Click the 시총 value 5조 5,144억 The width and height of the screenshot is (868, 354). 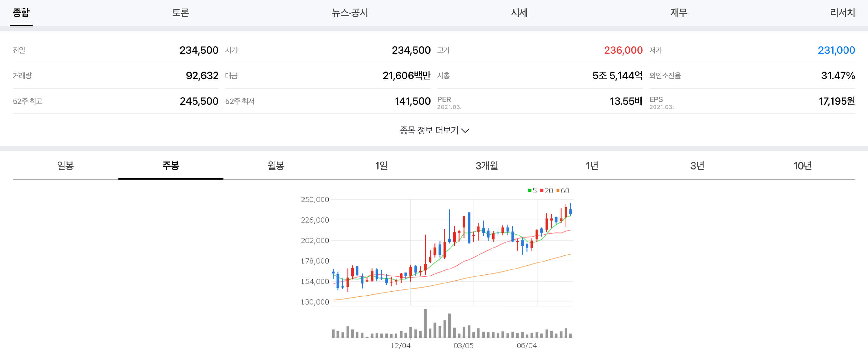617,76
